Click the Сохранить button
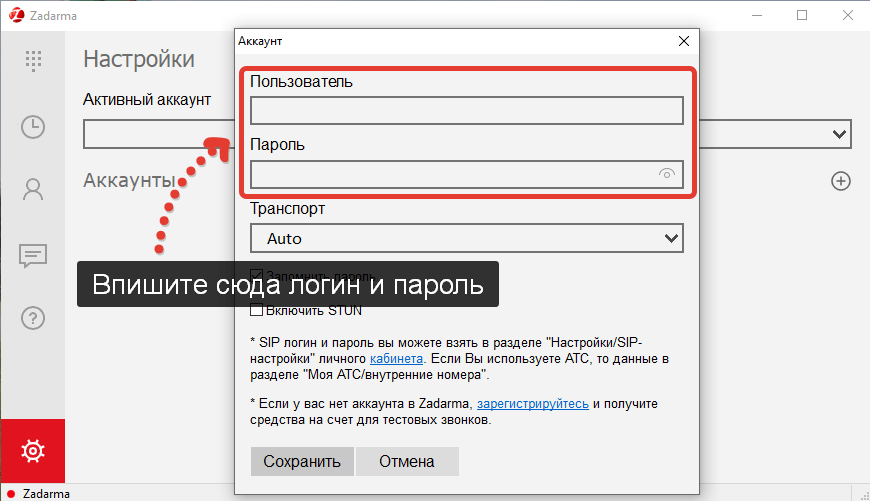The width and height of the screenshot is (870, 501). [x=302, y=461]
